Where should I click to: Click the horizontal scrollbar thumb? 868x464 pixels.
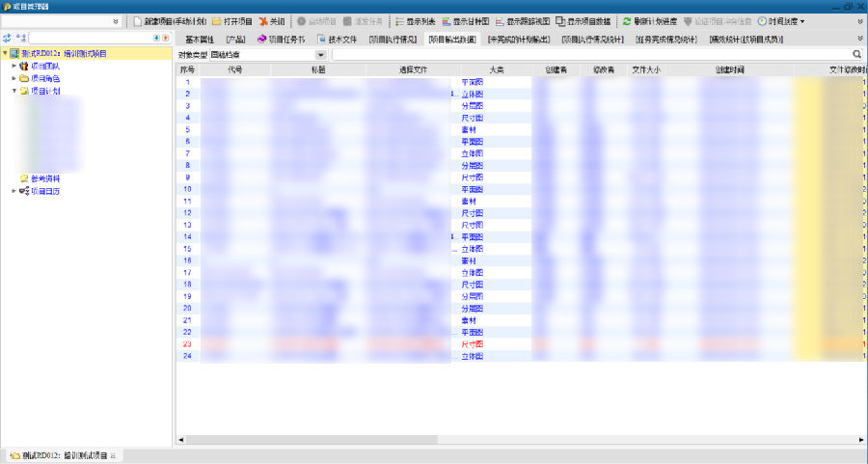[312, 440]
